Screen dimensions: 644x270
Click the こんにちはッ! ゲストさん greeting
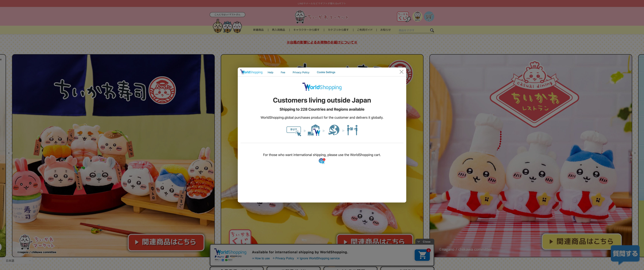tap(227, 15)
